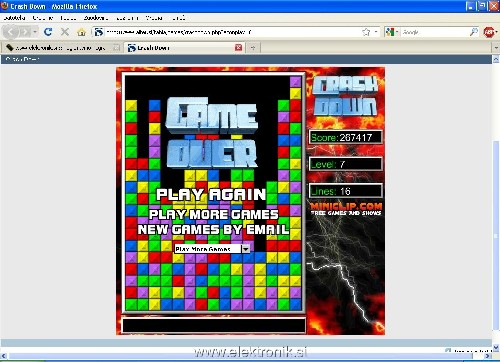The image size is (500, 362).
Task: Open the back/forward history dropdown arrow
Action: 35,32
